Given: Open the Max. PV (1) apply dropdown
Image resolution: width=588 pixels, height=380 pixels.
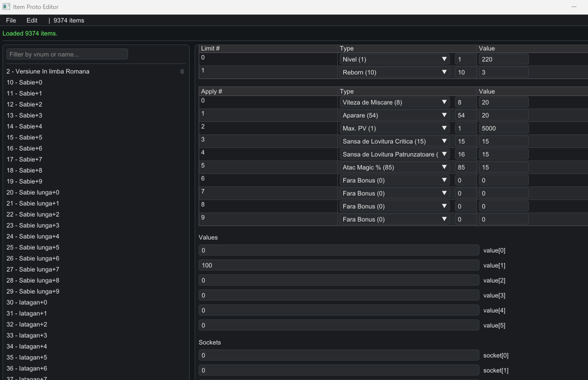Looking at the screenshot, I should [x=395, y=128].
